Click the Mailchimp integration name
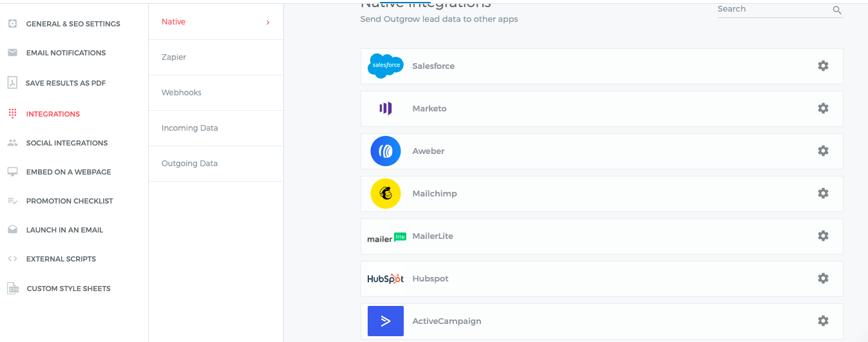This screenshot has width=868, height=342. pos(435,193)
